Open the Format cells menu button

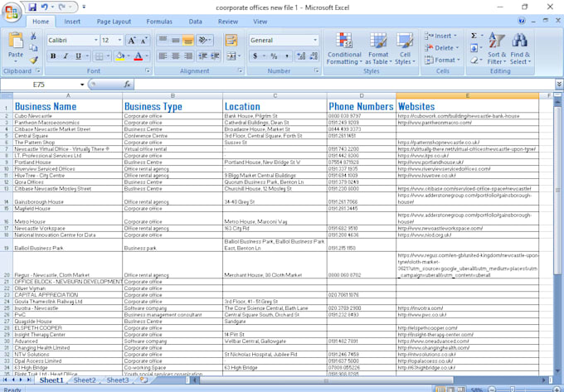click(x=442, y=60)
